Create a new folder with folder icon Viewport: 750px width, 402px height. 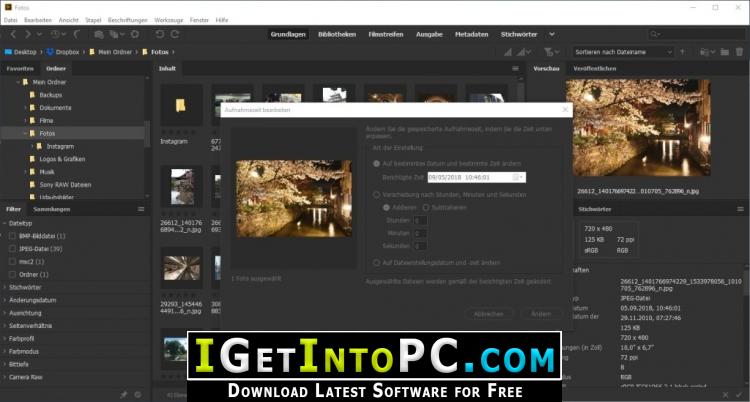click(725, 52)
